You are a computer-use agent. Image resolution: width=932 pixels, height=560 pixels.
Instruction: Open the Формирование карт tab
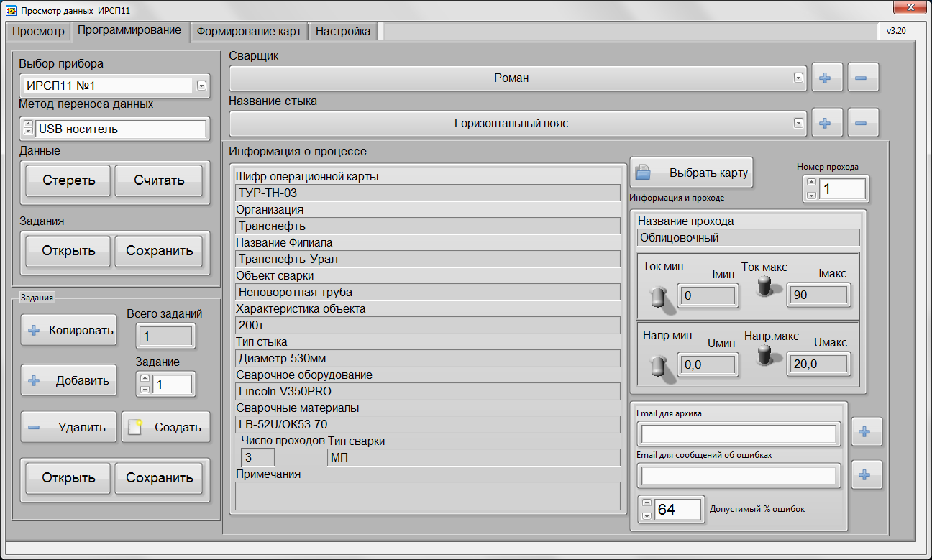(249, 32)
